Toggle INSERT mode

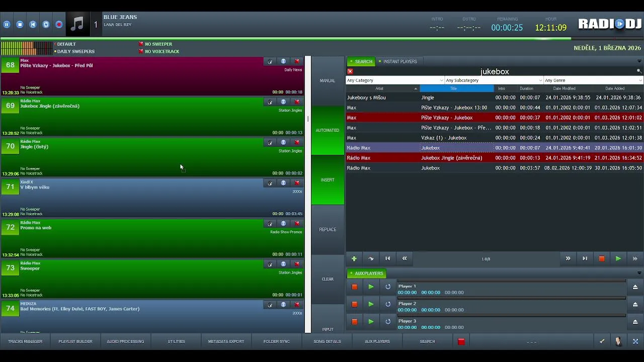328,180
